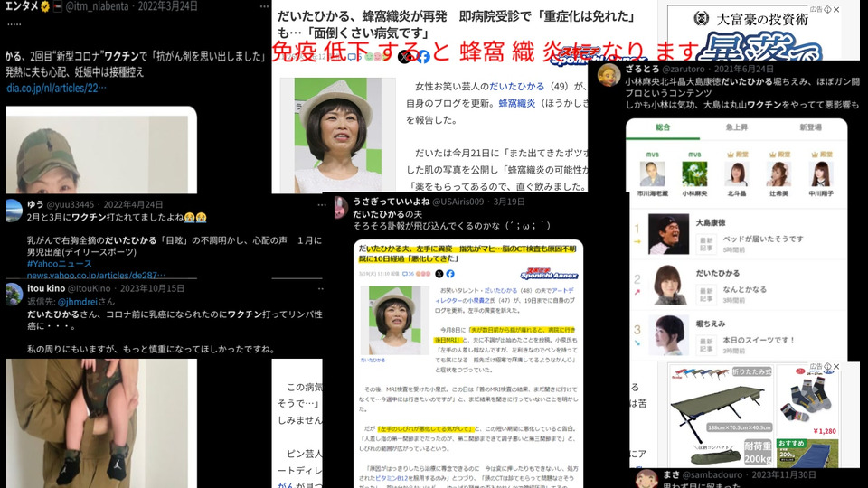868x488 pixels.
Task: Open ゆう's profile avatar
Action: coord(14,211)
